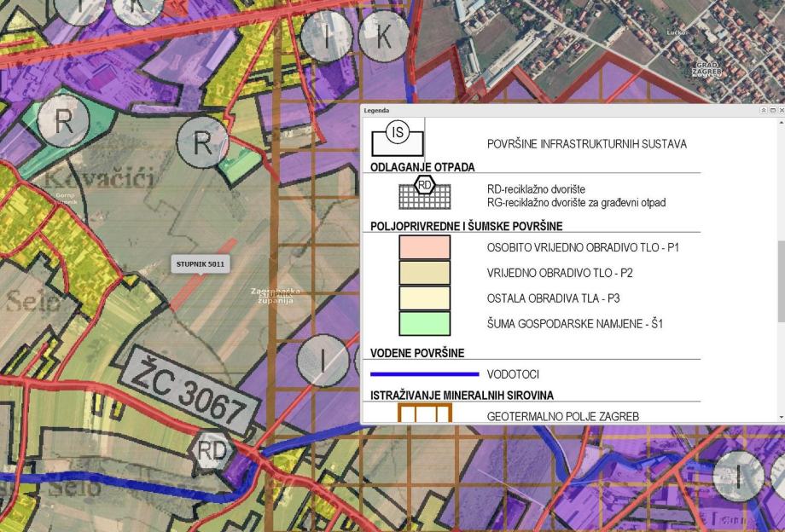Click the legend vertical scrollbar thumb

[782, 281]
